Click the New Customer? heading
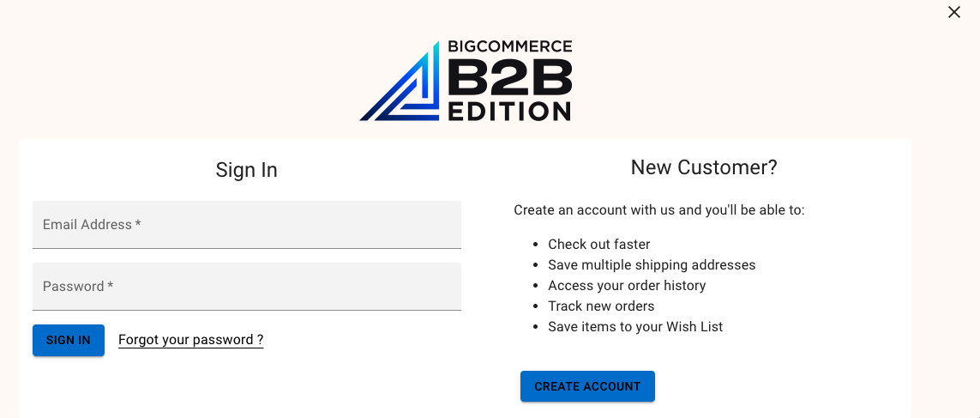 [x=704, y=167]
